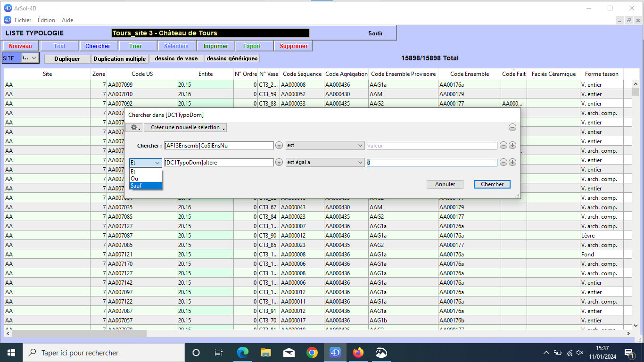Open Microsoft Edge from the taskbar

243,353
